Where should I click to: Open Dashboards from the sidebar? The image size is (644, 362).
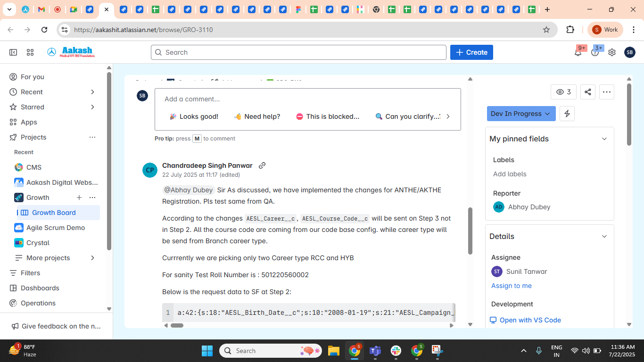pyautogui.click(x=40, y=288)
